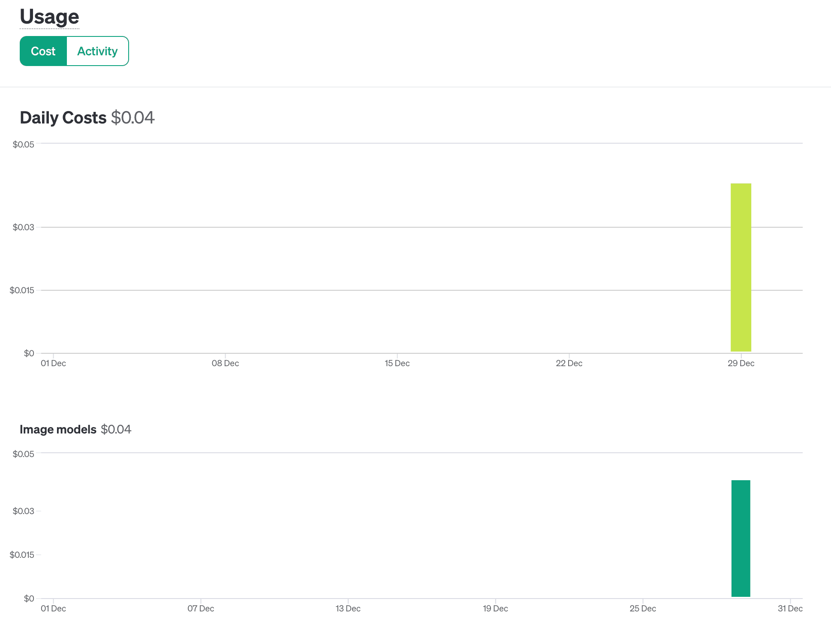Click the dark green Image models bar
Viewport: 831px width, 644px height.
(741, 538)
